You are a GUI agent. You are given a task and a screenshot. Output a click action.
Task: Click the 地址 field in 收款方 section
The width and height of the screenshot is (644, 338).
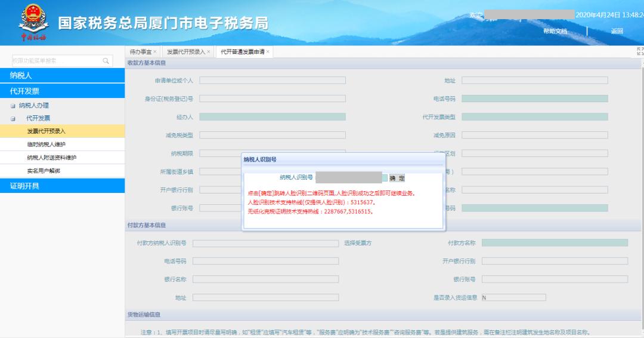tap(535, 81)
